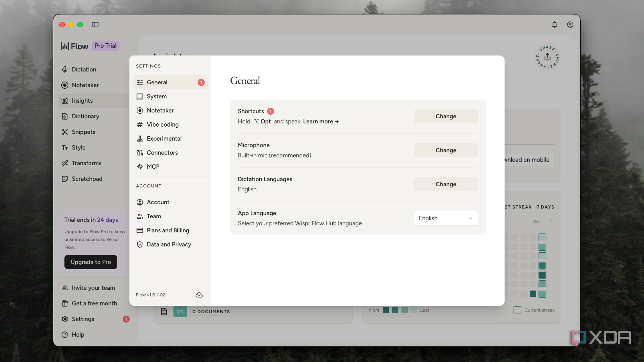
Task: Click the Flow logo
Action: tap(74, 46)
